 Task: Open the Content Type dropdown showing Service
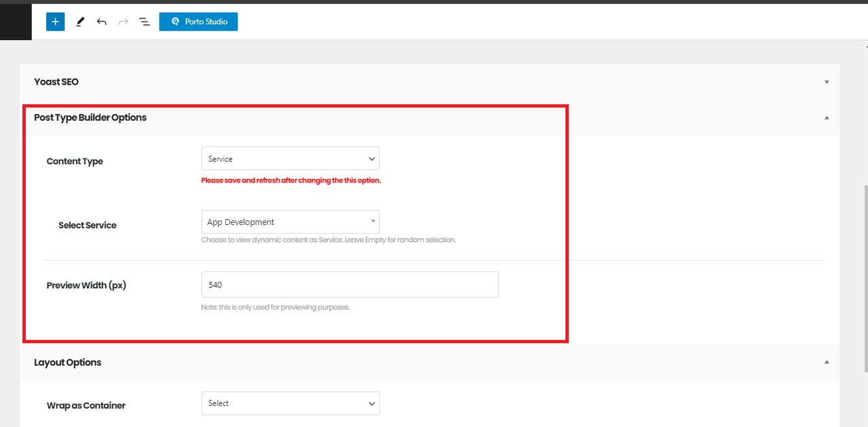[x=290, y=159]
